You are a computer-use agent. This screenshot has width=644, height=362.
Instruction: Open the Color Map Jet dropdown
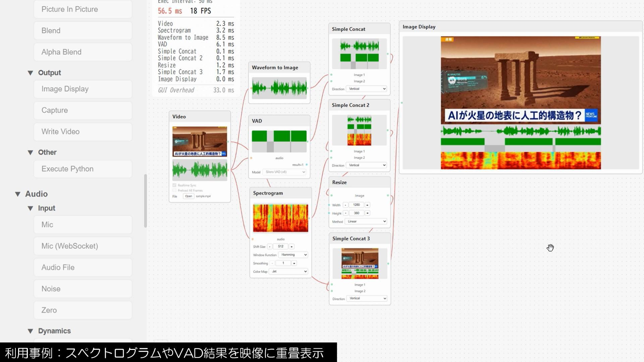click(289, 271)
